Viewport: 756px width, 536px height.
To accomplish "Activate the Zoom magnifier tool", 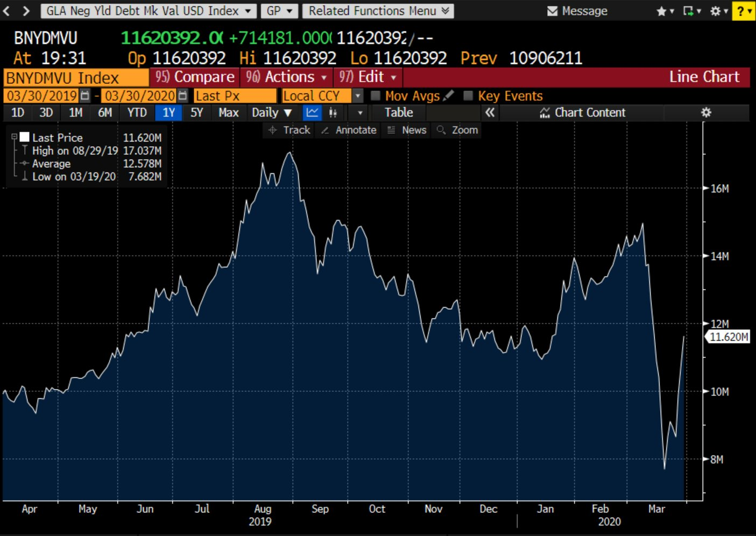I will [457, 130].
